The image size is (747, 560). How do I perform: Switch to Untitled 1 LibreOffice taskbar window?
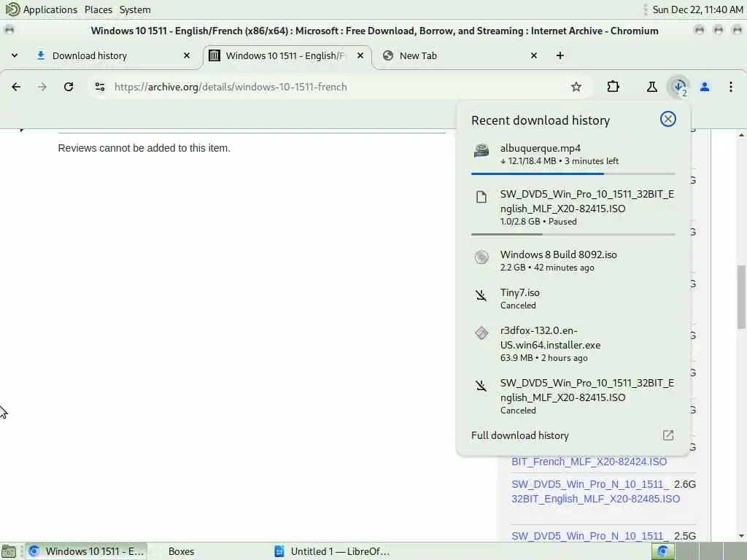333,551
